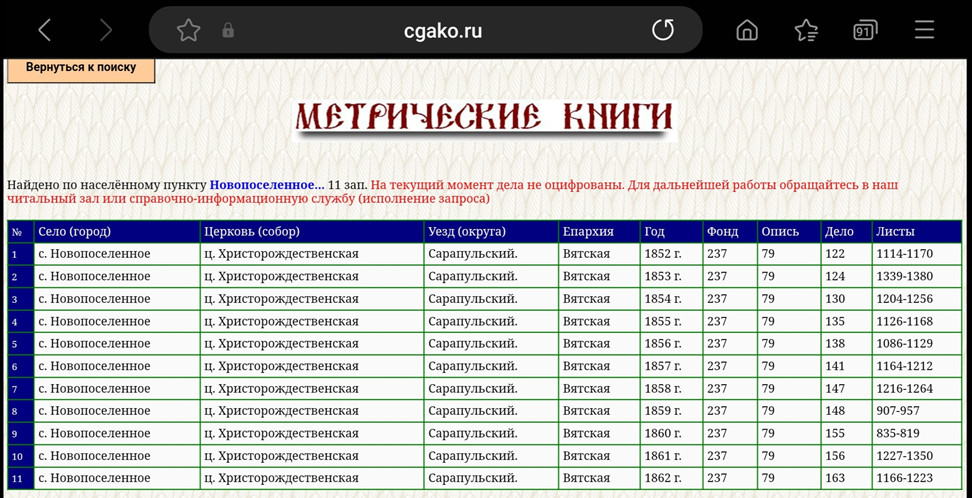Screen dimensions: 972x498
Task: Select the Церковь (собор) column header
Action: 251,231
